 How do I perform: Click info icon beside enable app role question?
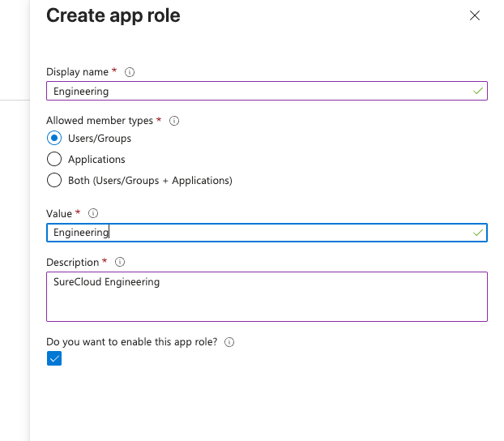(229, 342)
